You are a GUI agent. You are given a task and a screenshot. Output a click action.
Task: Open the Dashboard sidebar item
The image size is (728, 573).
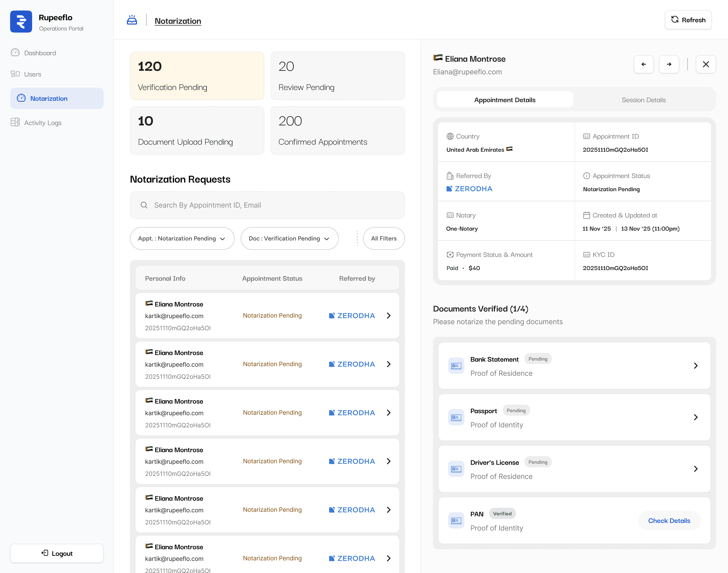40,53
